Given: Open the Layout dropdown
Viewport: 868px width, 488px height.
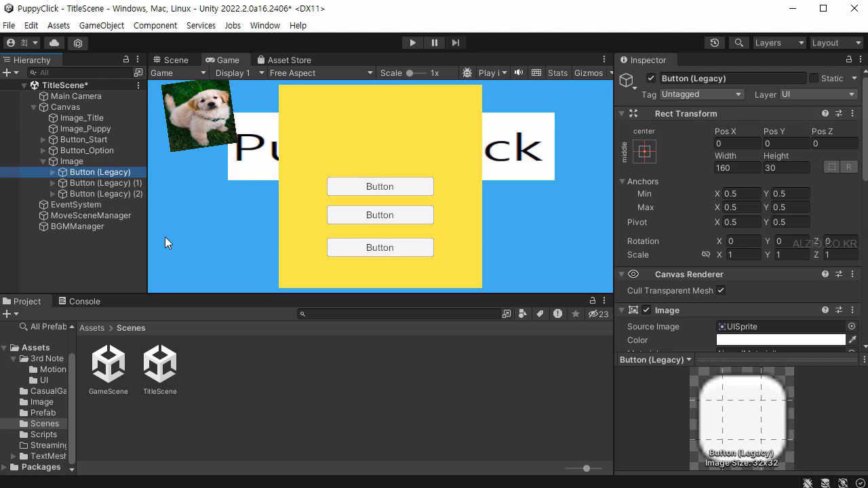Looking at the screenshot, I should pyautogui.click(x=836, y=43).
